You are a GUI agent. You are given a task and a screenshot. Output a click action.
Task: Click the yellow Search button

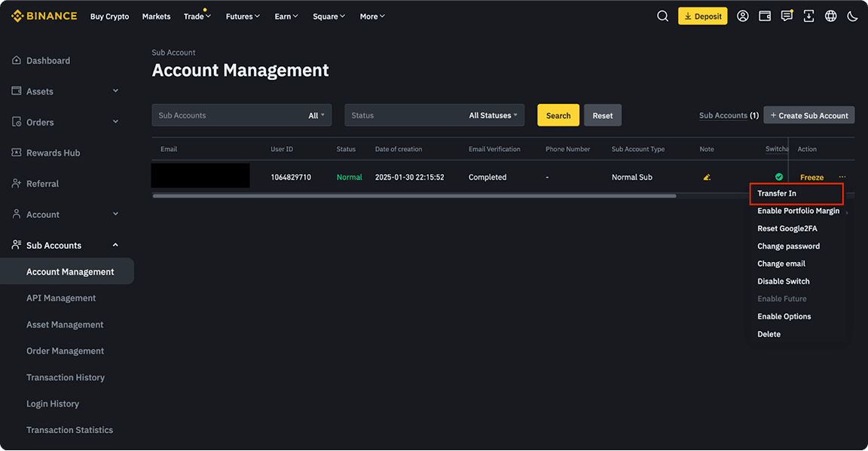click(x=558, y=115)
